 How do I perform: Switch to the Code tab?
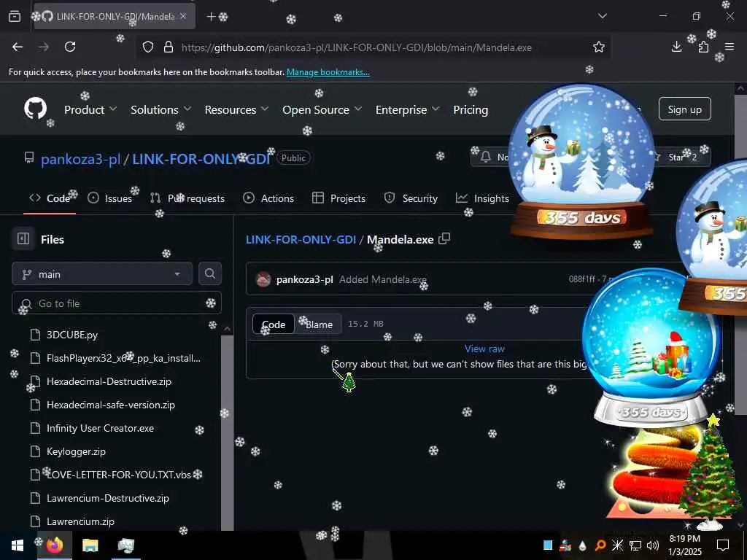(50, 198)
